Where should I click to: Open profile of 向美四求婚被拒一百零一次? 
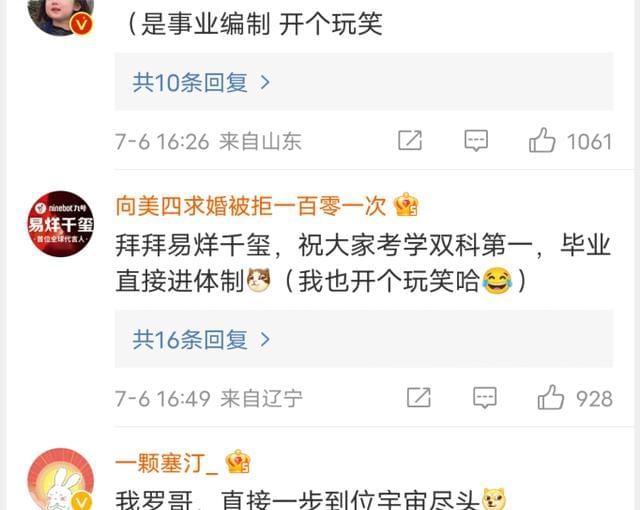coord(251,206)
